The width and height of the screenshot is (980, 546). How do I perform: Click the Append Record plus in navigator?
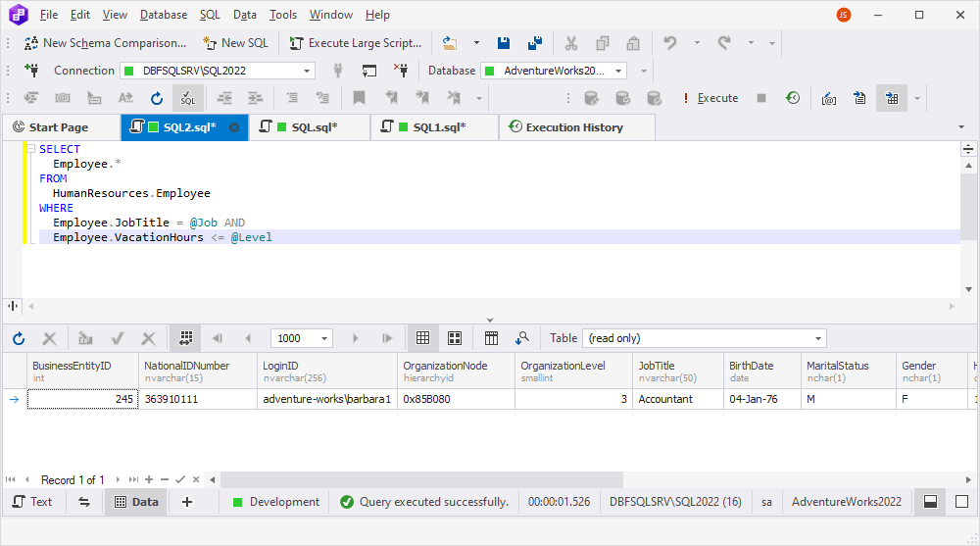pyautogui.click(x=149, y=479)
